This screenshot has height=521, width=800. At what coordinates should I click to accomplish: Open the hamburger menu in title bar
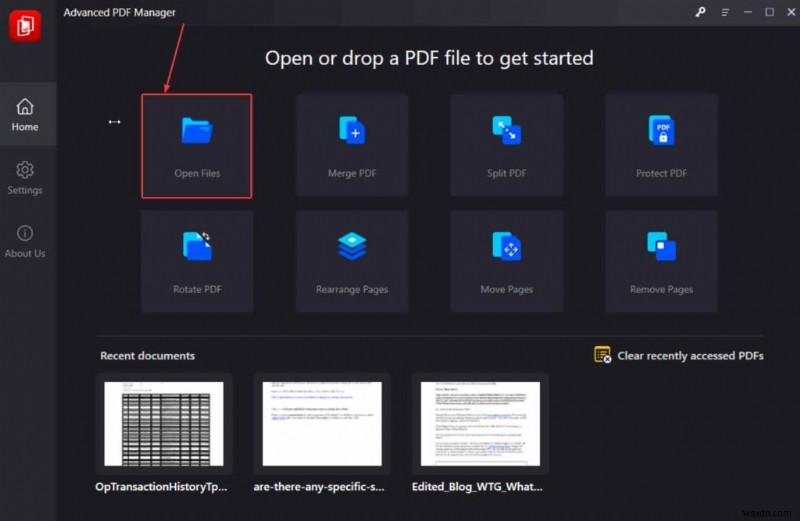click(x=725, y=12)
